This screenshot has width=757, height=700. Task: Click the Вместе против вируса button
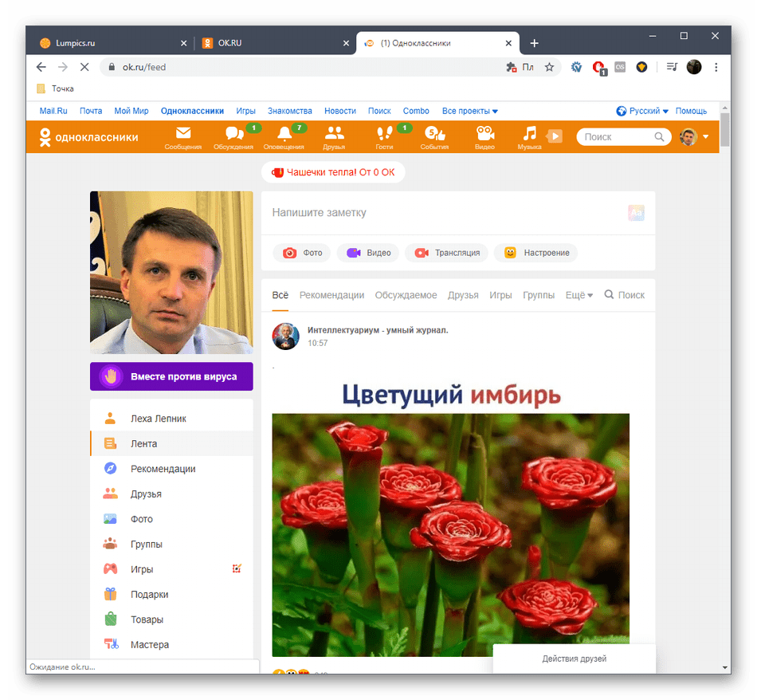171,376
